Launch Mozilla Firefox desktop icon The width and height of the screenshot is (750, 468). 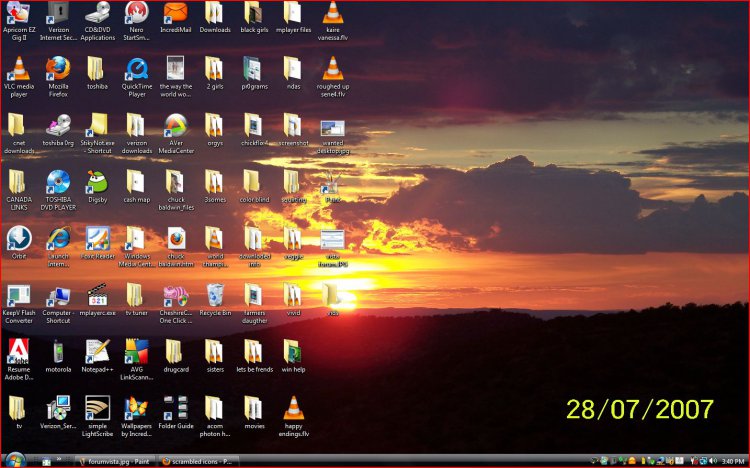point(58,78)
